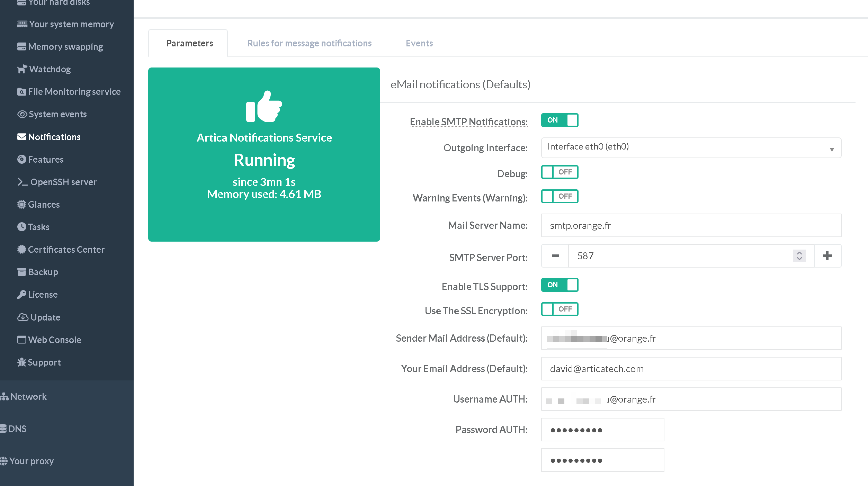Screen dimensions: 868x486
Task: Switch to Rules for message notifications tab
Action: pos(309,43)
